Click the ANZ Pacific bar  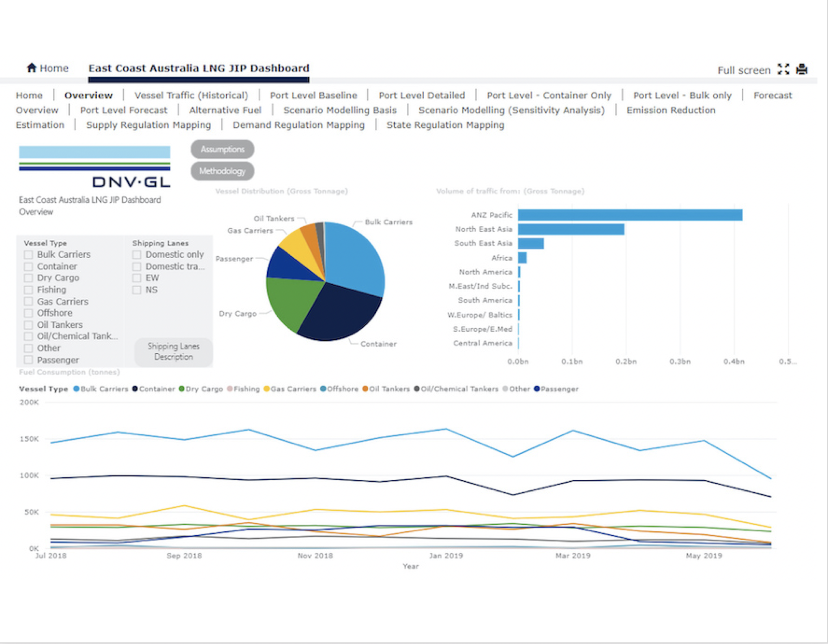[630, 215]
